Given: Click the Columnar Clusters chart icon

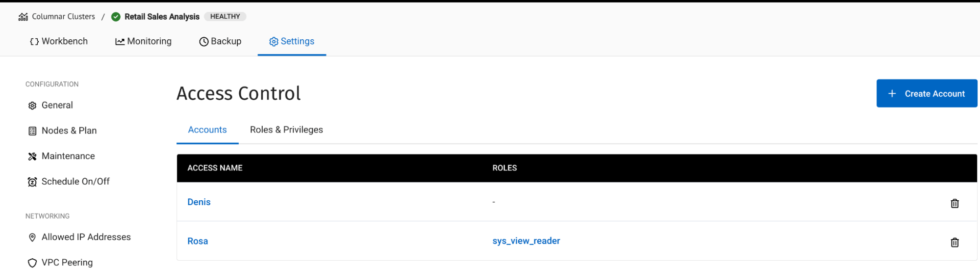Looking at the screenshot, I should [23, 17].
